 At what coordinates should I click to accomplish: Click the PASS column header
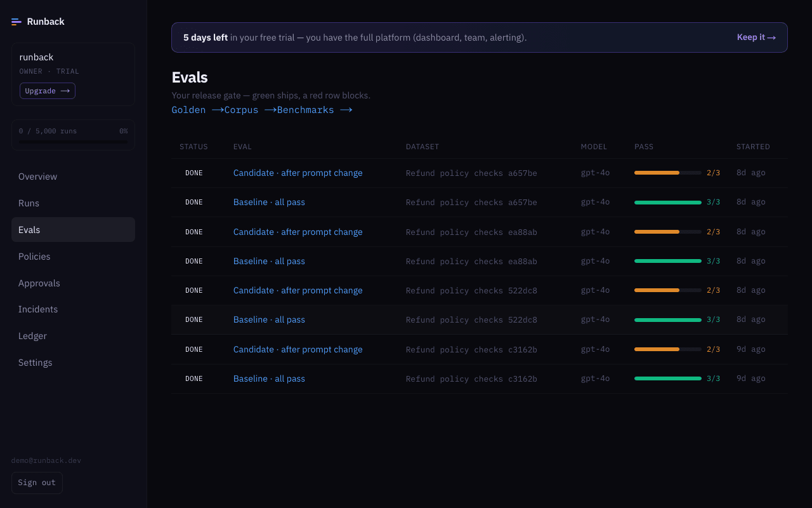pyautogui.click(x=644, y=147)
